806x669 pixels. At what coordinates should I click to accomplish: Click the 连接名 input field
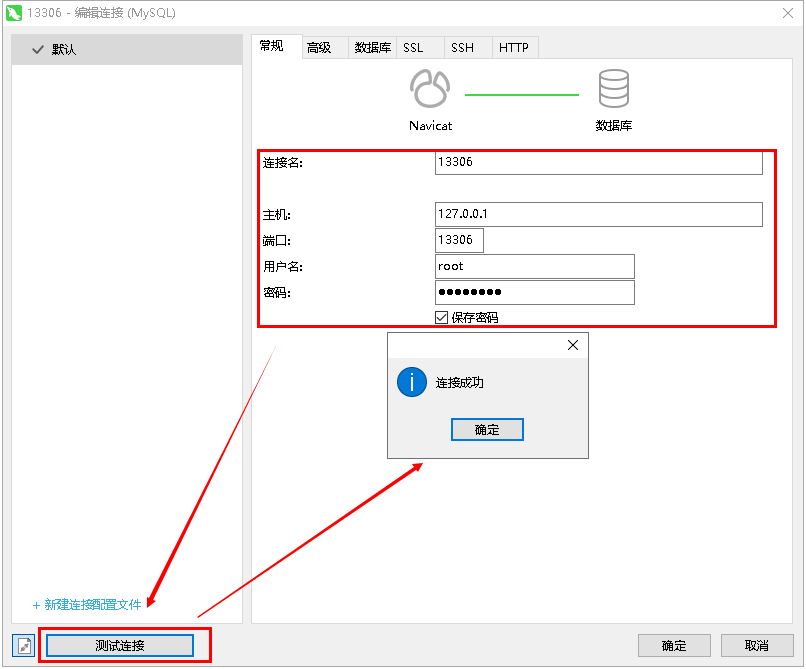598,162
